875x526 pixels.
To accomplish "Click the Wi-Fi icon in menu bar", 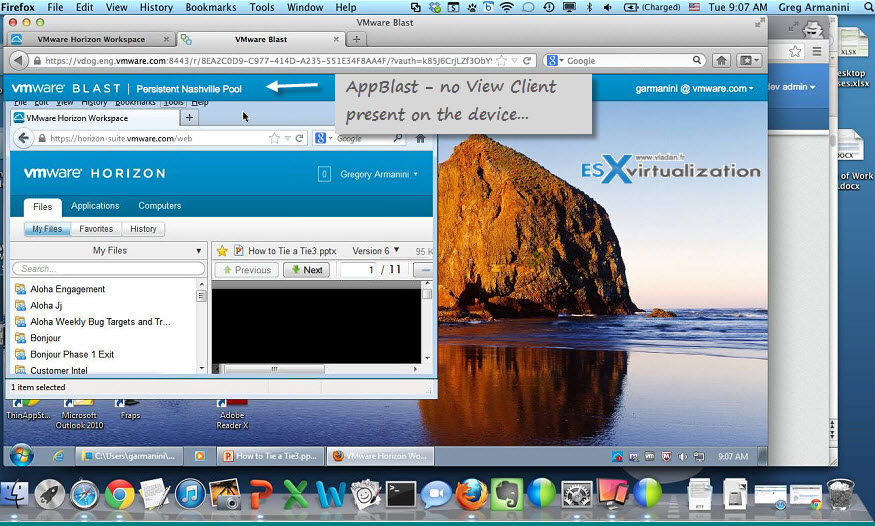I will coord(507,7).
